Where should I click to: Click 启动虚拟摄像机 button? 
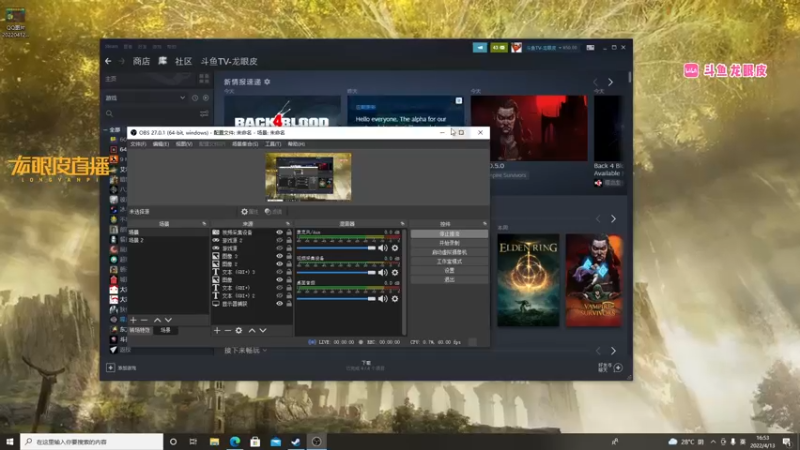click(x=449, y=252)
